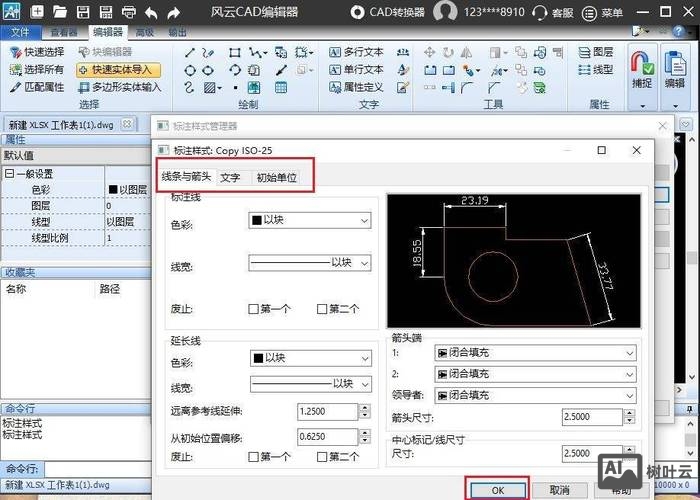Screen dimensions: 700x500
Task: Click the 客服 customer service button
Action: [553, 12]
